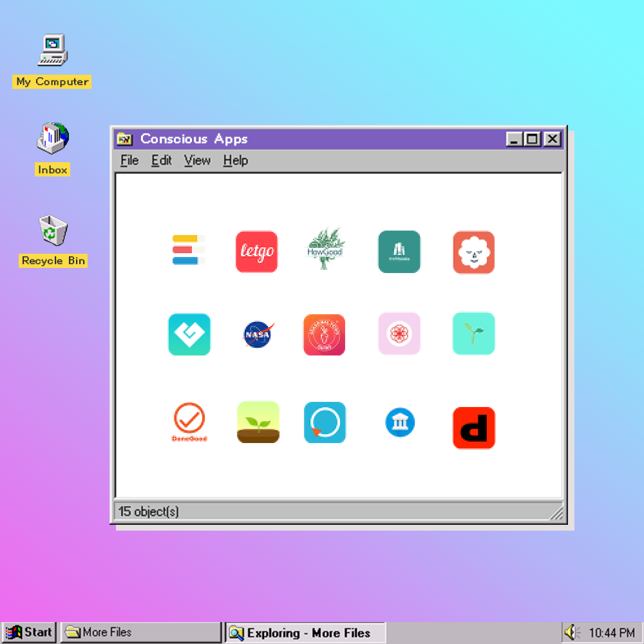
Task: Open the teal diamond-checkmark app icon
Action: [189, 334]
